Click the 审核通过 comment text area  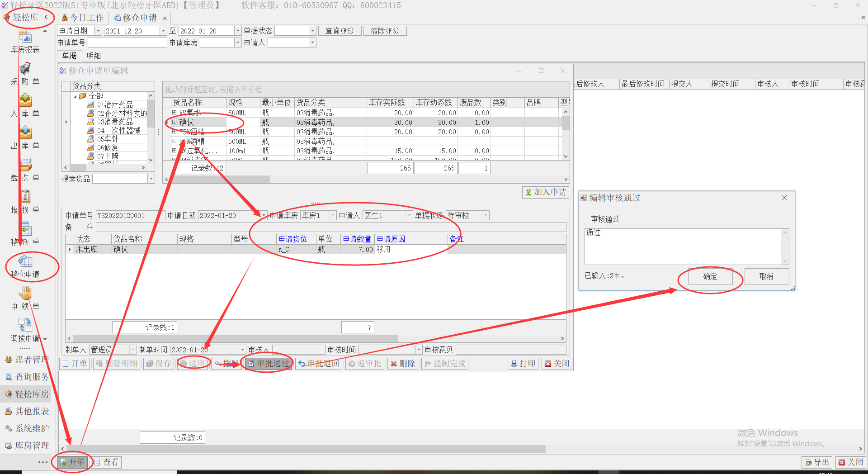pyautogui.click(x=683, y=246)
